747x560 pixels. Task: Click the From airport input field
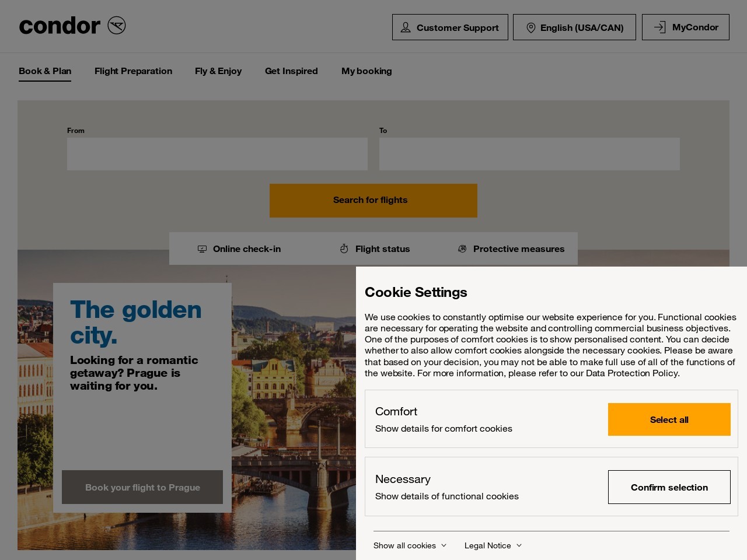pos(217,154)
